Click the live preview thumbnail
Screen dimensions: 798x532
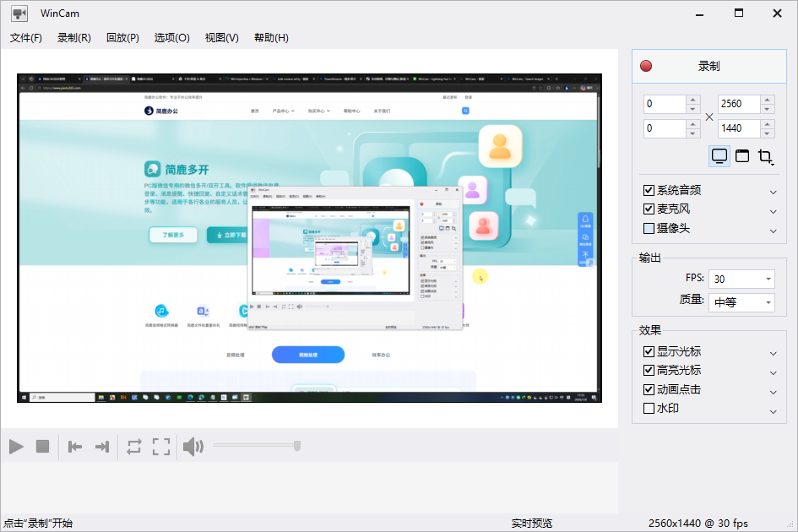pyautogui.click(x=309, y=238)
